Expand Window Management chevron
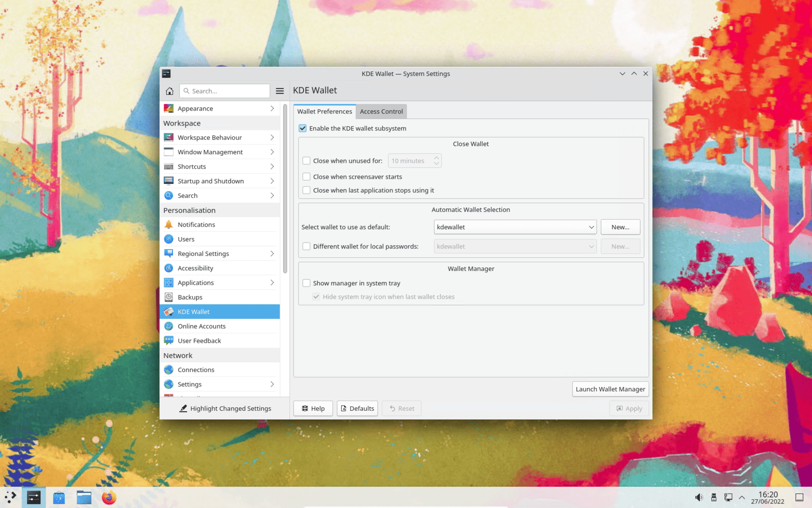The image size is (812, 508). coord(272,152)
